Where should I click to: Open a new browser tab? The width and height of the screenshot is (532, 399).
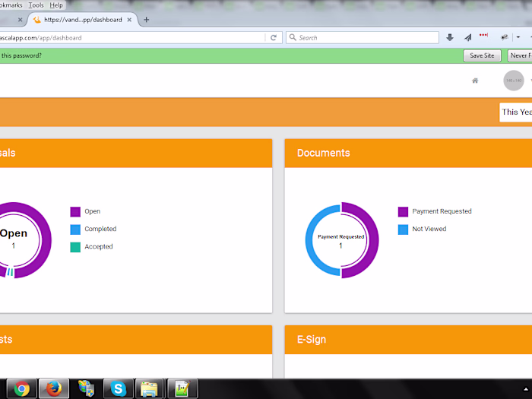146,20
